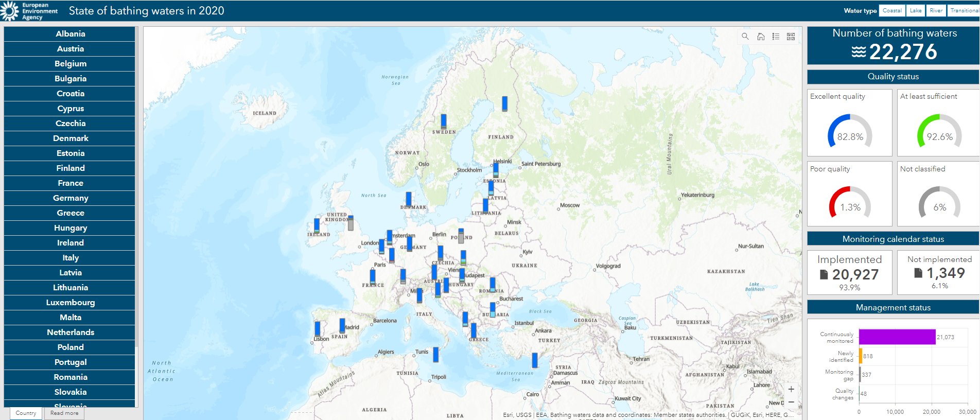Click the Spain marker near Madrid
Viewport: 980px width, 420px height.
pyautogui.click(x=342, y=325)
